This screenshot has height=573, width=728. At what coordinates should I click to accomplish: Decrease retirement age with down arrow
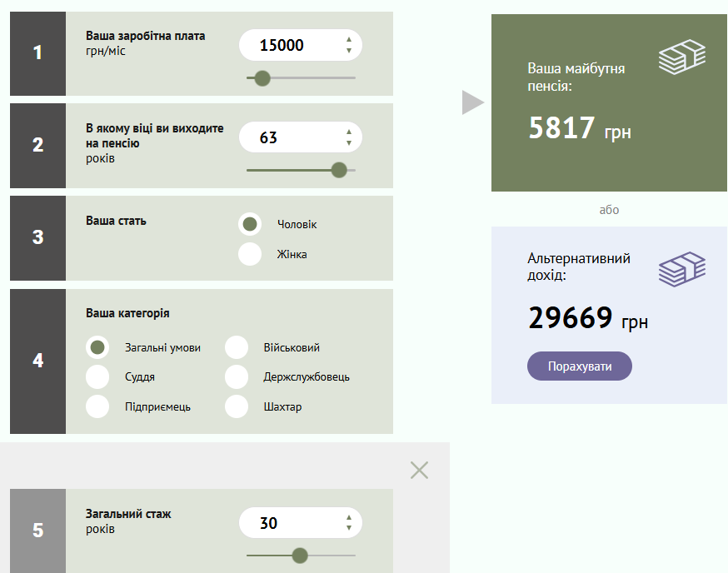click(x=349, y=142)
